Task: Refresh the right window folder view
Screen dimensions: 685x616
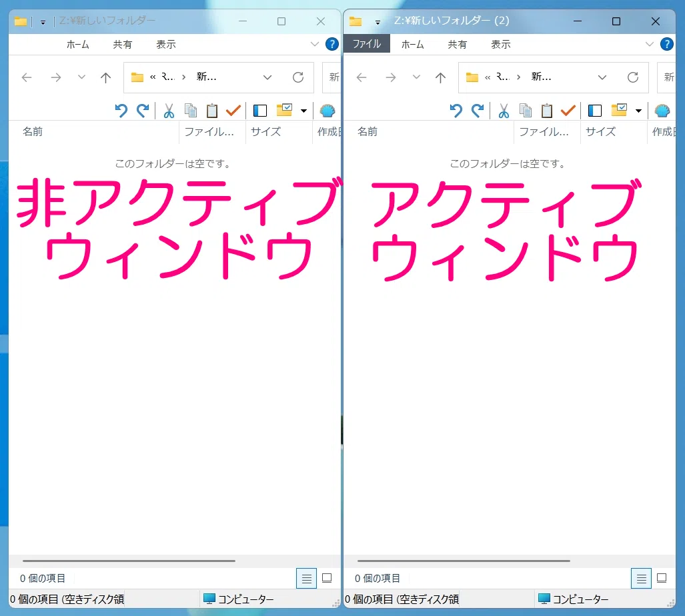Action: pos(633,77)
